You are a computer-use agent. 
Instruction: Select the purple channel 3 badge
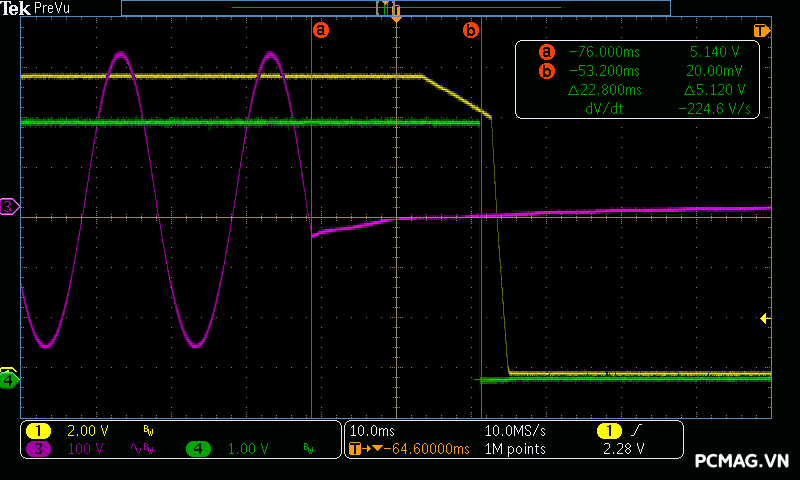38,449
